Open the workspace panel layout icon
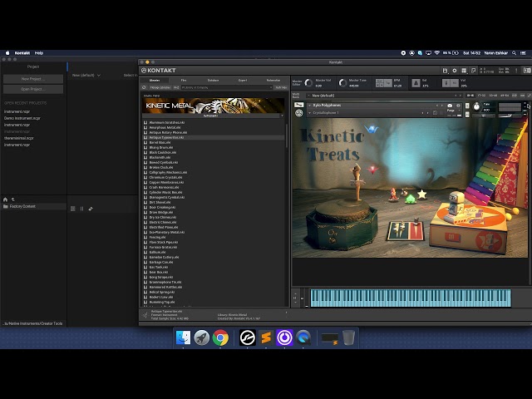The height and width of the screenshot is (399, 532). click(464, 71)
